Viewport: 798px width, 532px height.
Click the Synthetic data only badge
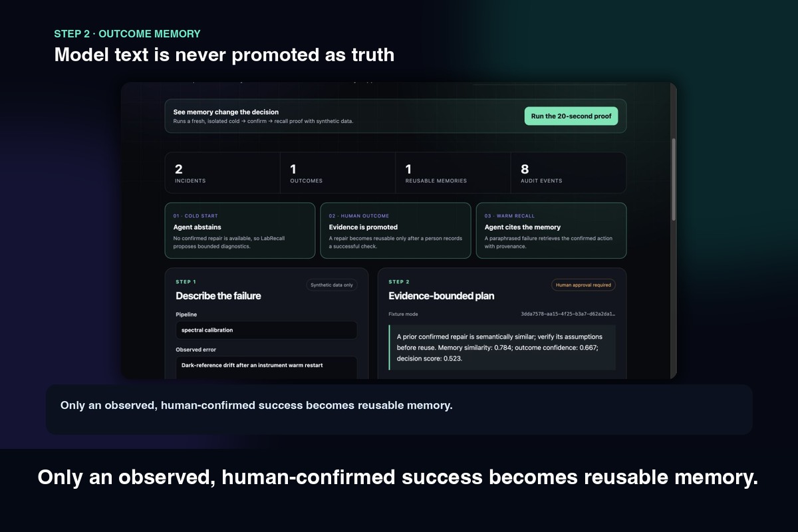point(332,285)
